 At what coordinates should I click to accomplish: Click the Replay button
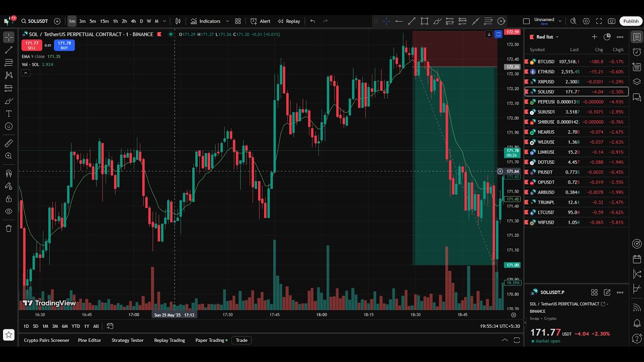click(289, 21)
